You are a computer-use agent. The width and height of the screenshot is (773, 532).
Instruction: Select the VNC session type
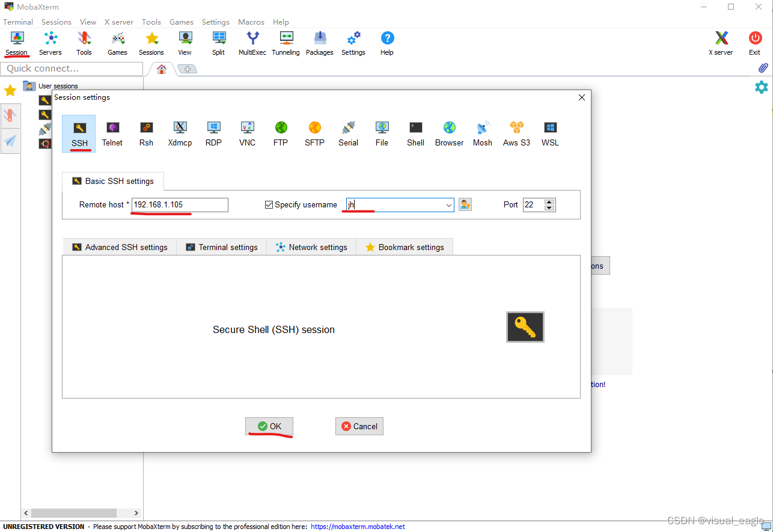coord(247,133)
